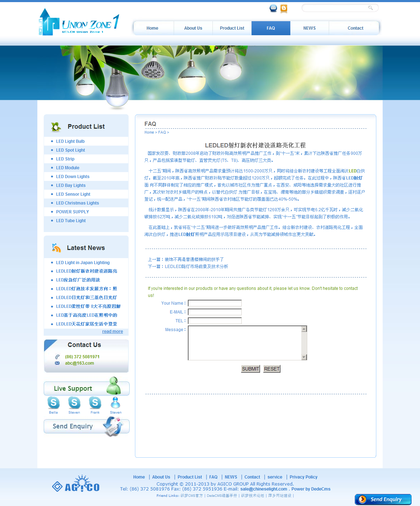Image resolution: width=420 pixels, height=506 pixels.
Task: Click into the E-MAIL input field
Action: coord(215,312)
